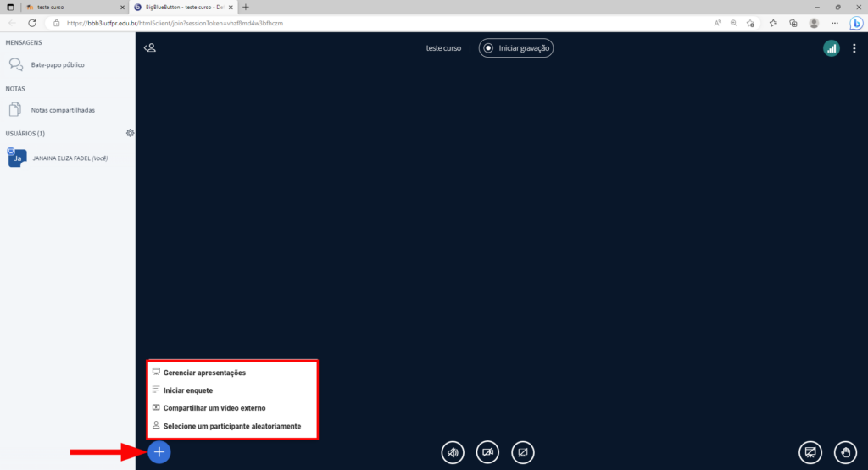Click the shared notes document icon
This screenshot has width=868, height=470.
pyautogui.click(x=15, y=109)
